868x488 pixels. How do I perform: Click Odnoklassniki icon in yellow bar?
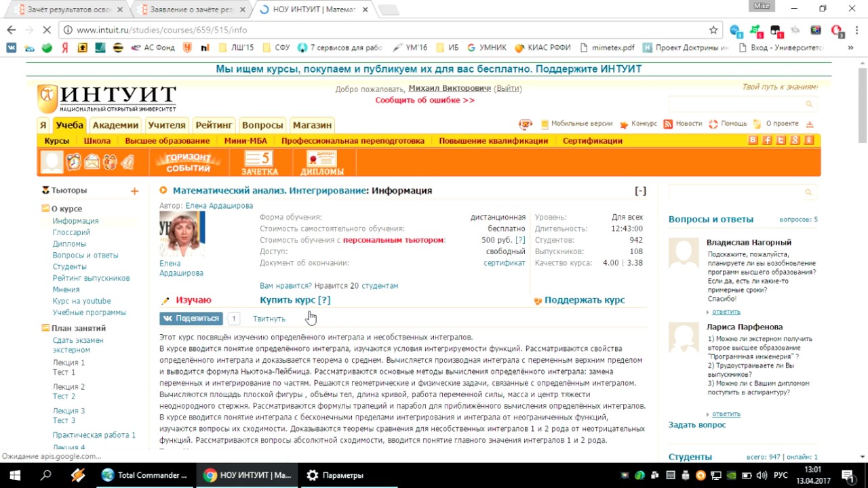coord(808,140)
